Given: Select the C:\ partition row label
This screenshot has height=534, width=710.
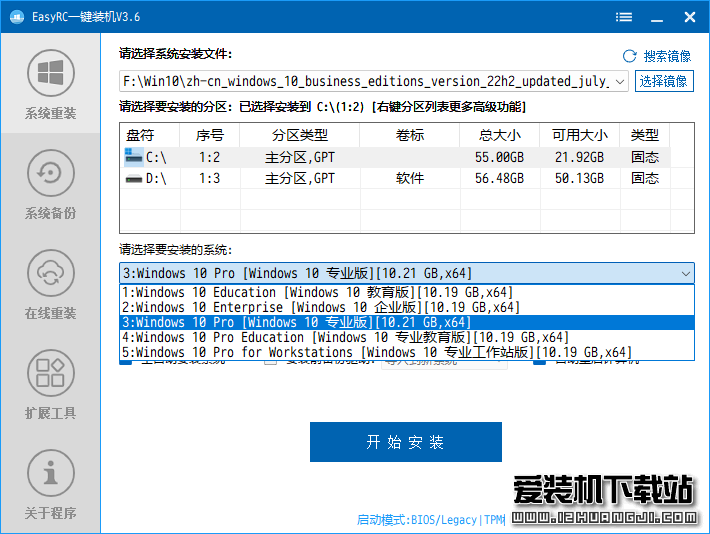Looking at the screenshot, I should point(156,157).
